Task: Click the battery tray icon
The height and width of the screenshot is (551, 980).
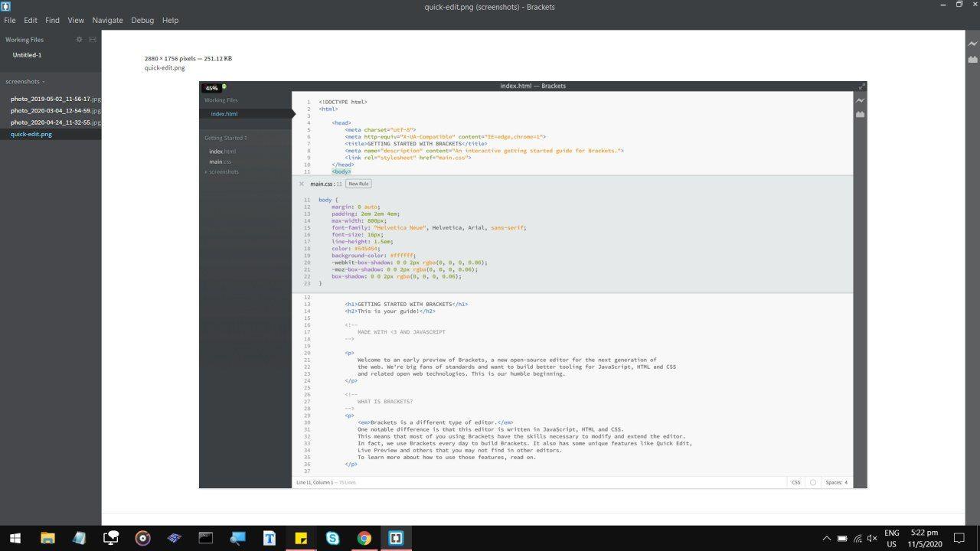Action: click(x=842, y=538)
